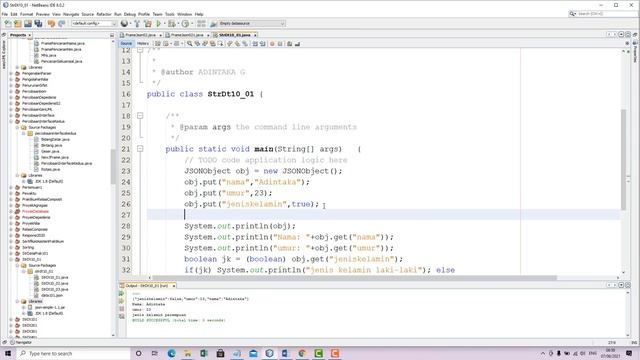This screenshot has height=360, width=640.
Task: Click line 26 obj.put jeniskelamin code
Action: [251, 204]
